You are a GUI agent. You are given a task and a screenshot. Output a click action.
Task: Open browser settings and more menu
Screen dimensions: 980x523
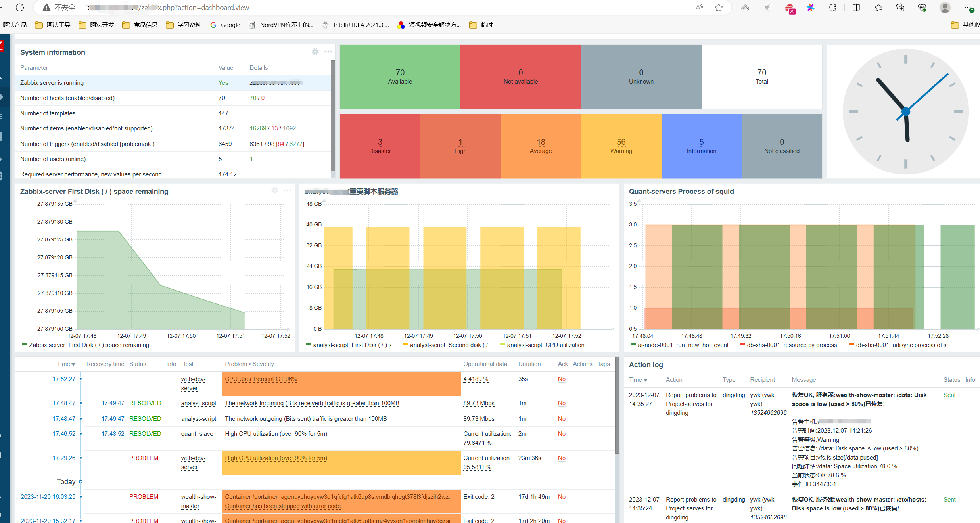click(x=969, y=8)
